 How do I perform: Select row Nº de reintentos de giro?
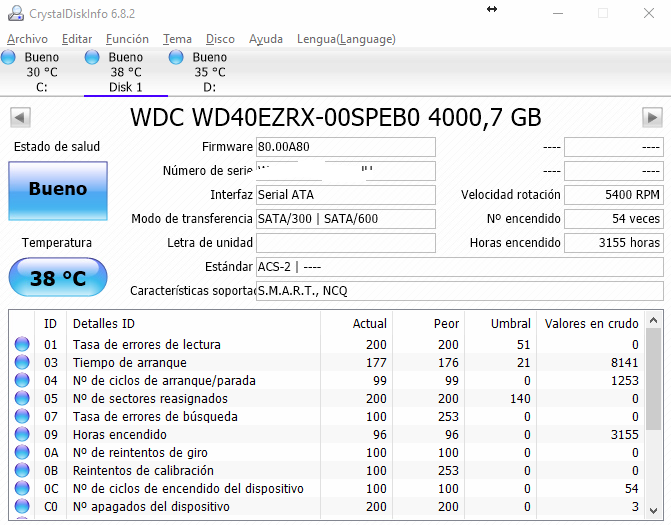(327, 452)
